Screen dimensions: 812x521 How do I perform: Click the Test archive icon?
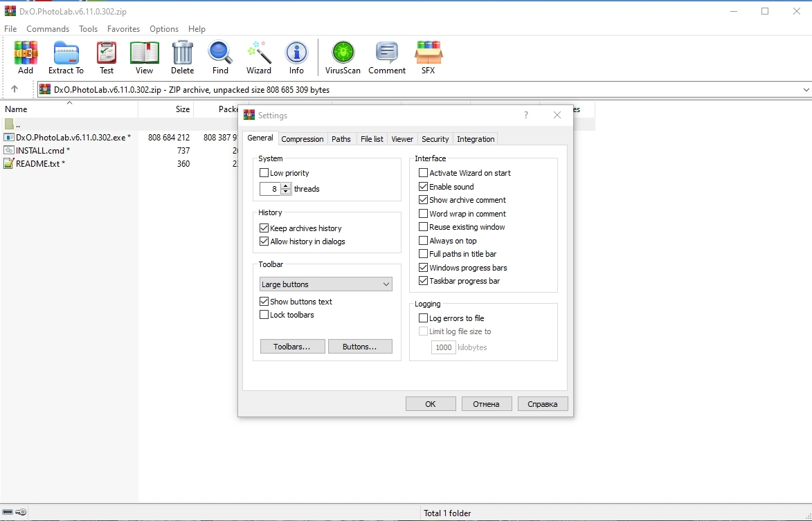[x=107, y=53]
